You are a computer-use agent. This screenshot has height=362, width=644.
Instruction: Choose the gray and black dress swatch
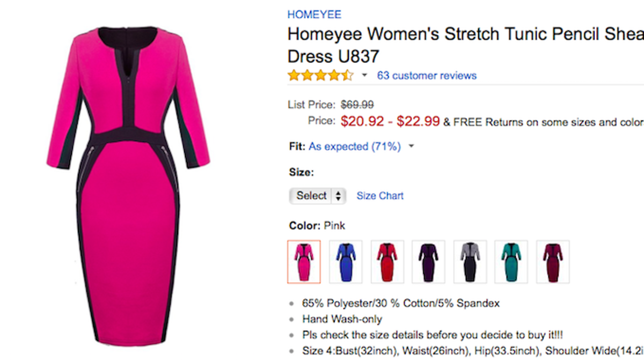tap(470, 262)
